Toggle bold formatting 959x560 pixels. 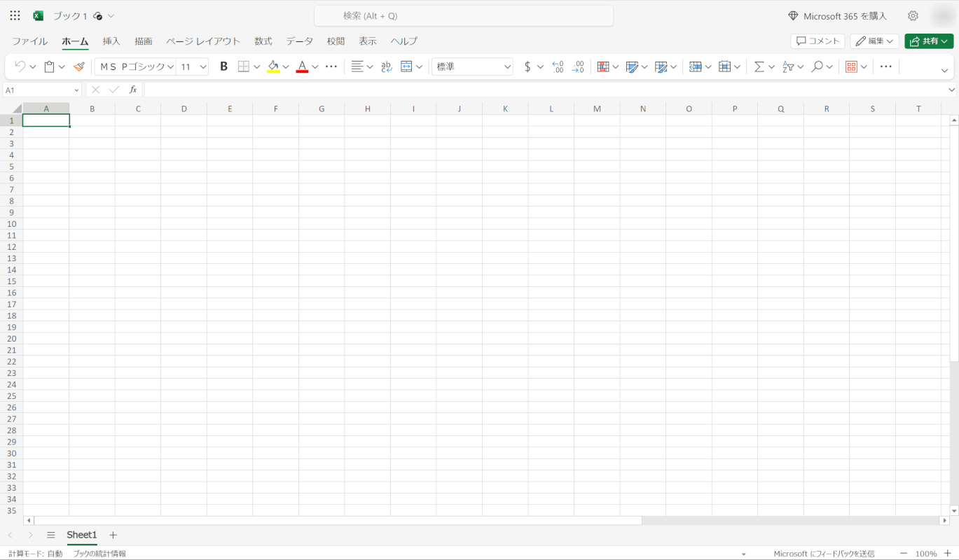pos(223,66)
